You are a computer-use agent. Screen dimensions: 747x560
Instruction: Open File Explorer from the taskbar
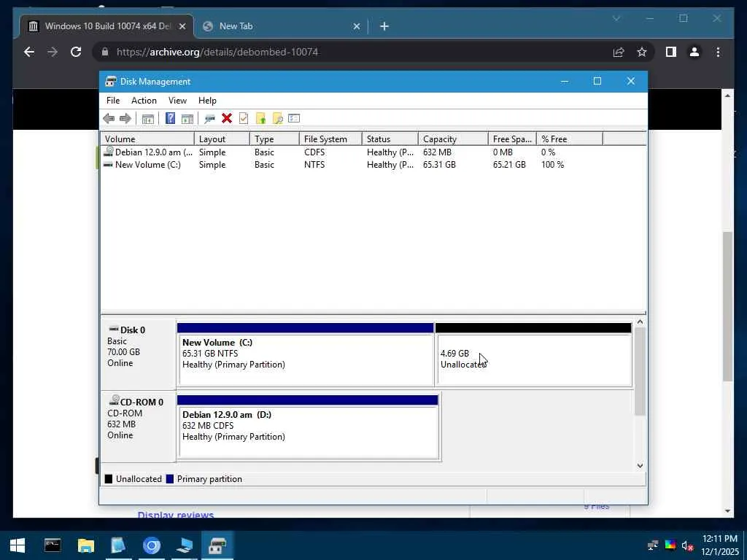tap(86, 545)
